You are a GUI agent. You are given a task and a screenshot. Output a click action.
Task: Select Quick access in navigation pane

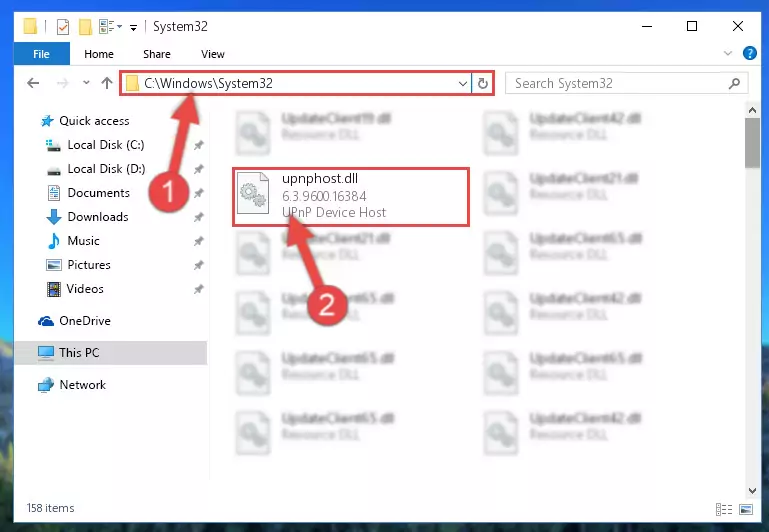click(x=94, y=121)
